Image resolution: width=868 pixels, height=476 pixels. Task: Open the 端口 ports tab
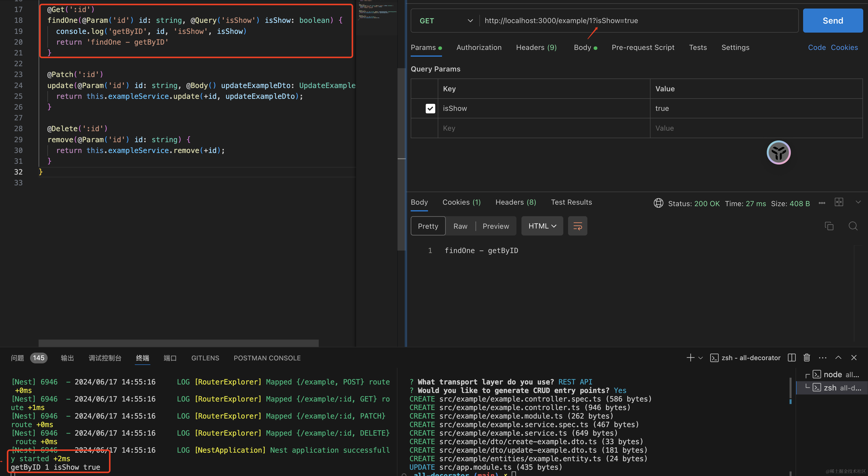(x=170, y=358)
